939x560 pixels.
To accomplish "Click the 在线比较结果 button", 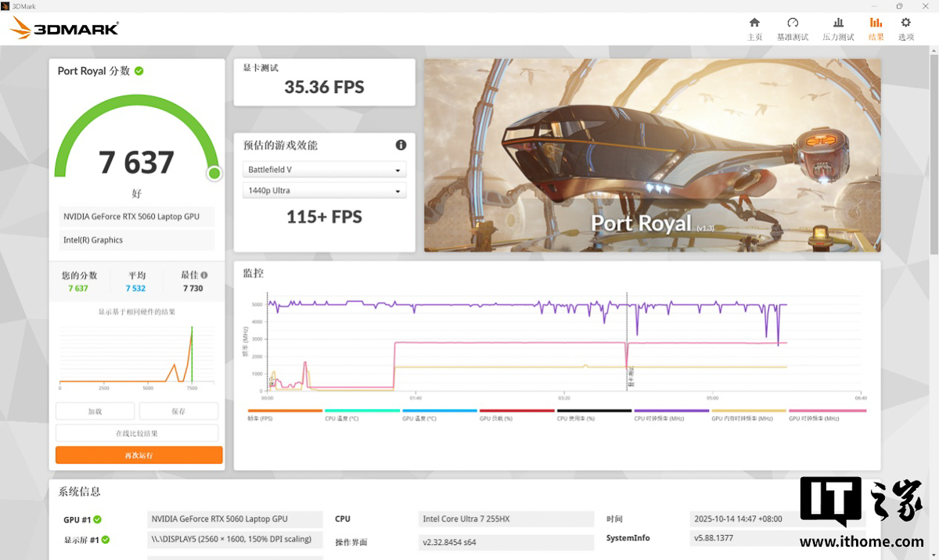I will 137,433.
